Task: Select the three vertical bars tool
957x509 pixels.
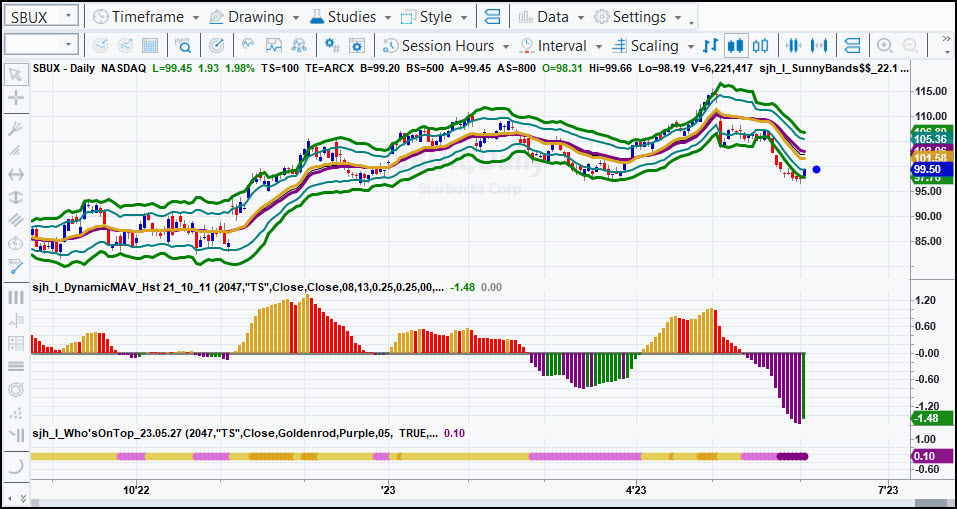Action: [16, 297]
